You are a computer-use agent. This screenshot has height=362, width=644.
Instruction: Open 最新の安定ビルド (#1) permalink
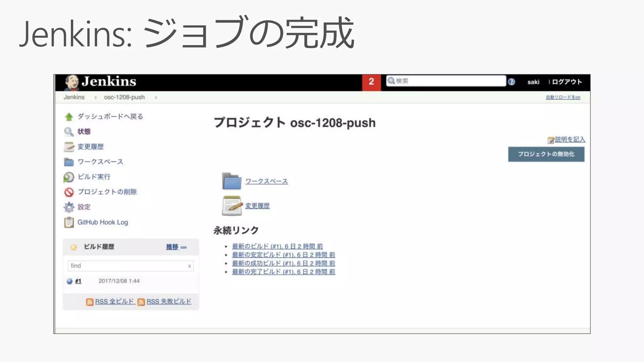[284, 255]
